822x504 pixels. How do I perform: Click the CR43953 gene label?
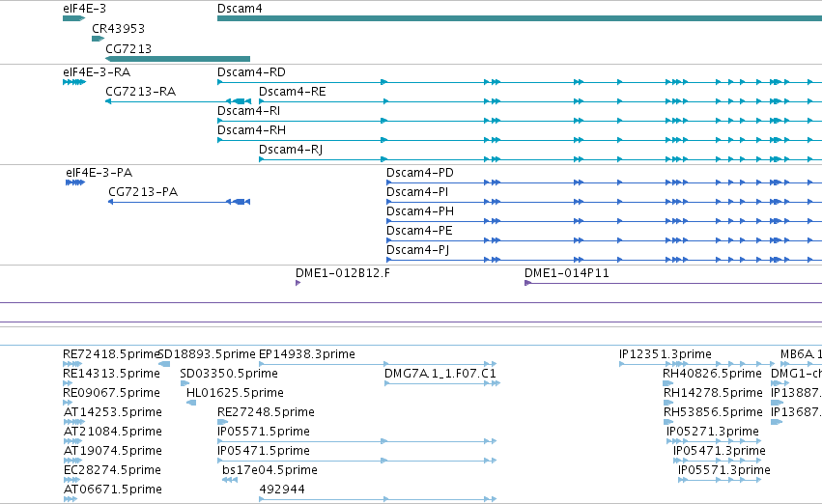pos(119,29)
